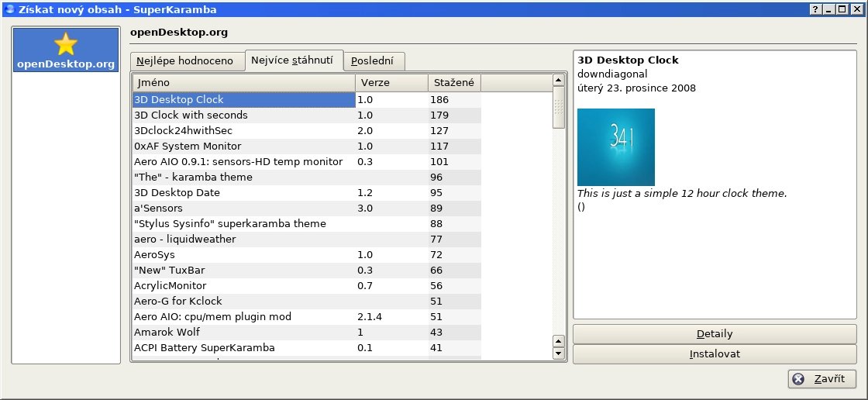
Task: Click the scroll-up arrow at the top of the list
Action: pos(559,81)
